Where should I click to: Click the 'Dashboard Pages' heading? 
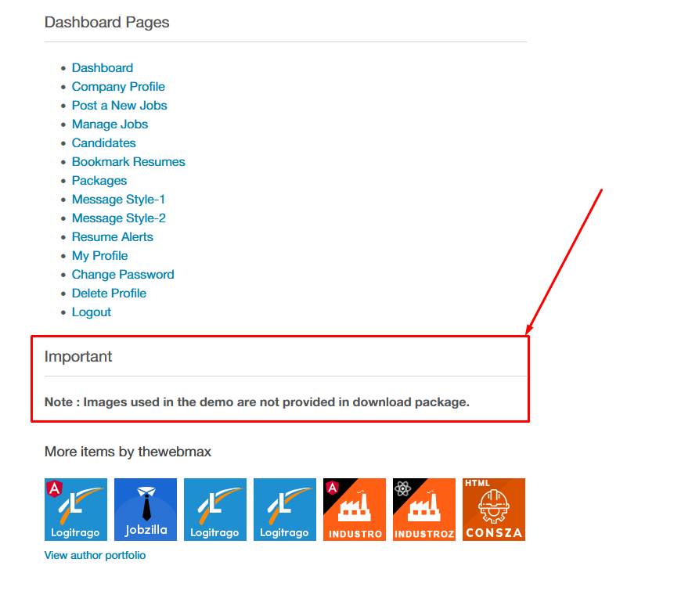point(106,22)
